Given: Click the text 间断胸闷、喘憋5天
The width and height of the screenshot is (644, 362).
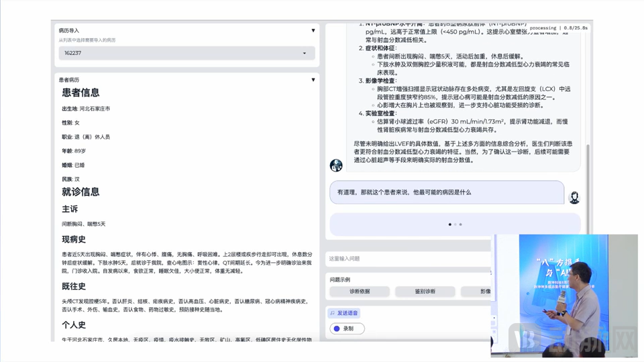Looking at the screenshot, I should (x=84, y=224).
